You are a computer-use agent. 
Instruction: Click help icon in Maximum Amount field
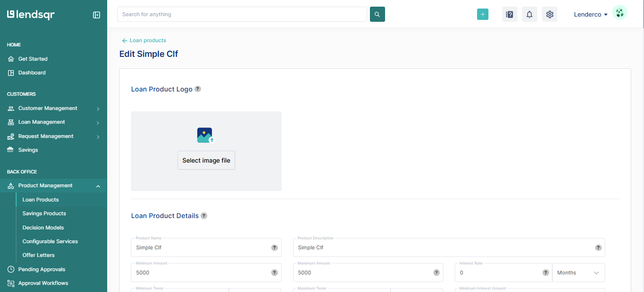pyautogui.click(x=436, y=273)
